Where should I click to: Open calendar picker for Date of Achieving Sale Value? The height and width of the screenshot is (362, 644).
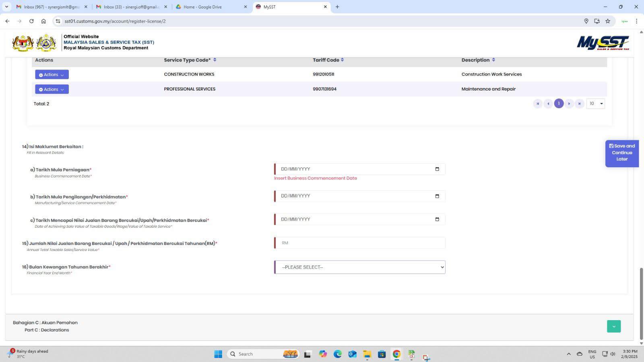(x=437, y=219)
